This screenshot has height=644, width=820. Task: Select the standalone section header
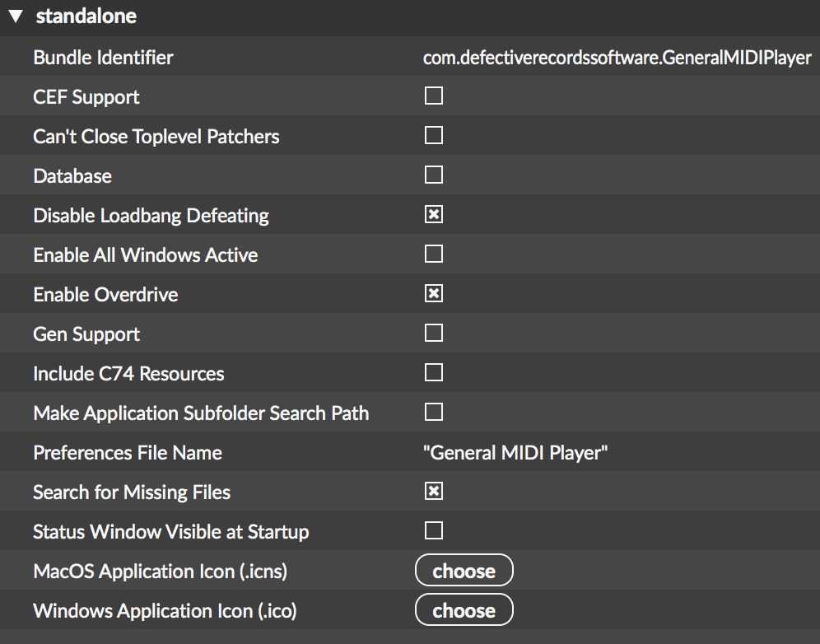click(86, 16)
